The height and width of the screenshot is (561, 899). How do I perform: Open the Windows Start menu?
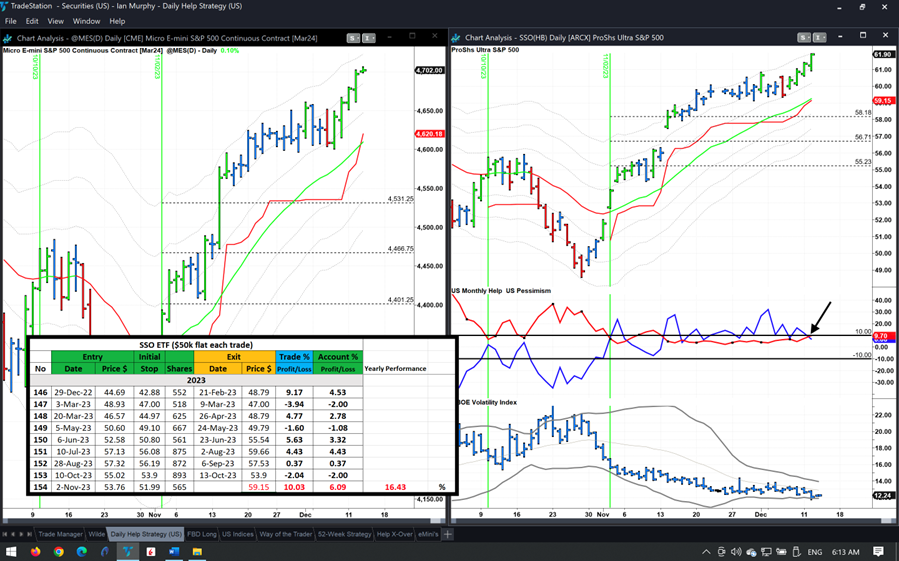[11, 552]
